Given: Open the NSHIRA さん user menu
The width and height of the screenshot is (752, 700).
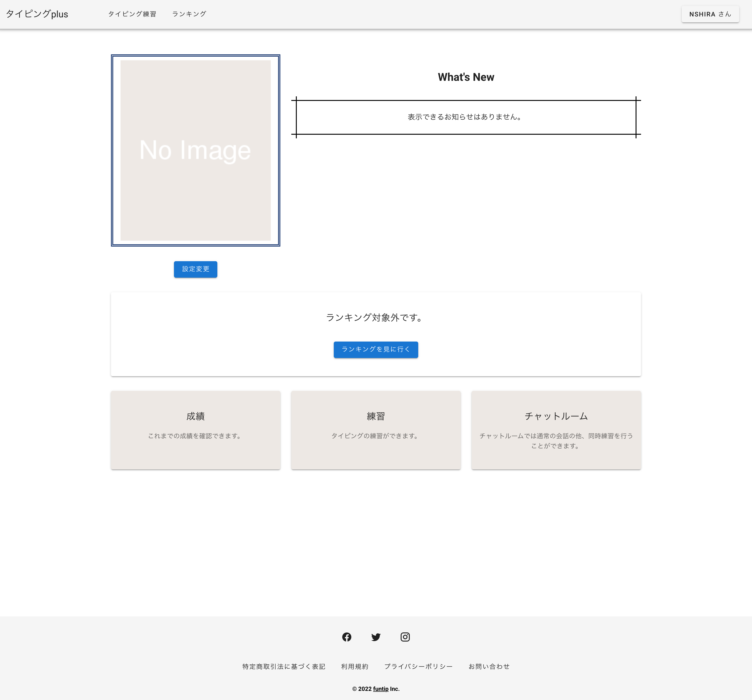Looking at the screenshot, I should (x=710, y=14).
